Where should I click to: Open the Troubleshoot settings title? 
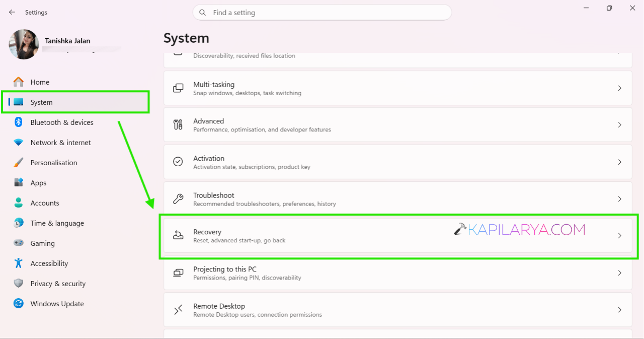click(x=214, y=195)
